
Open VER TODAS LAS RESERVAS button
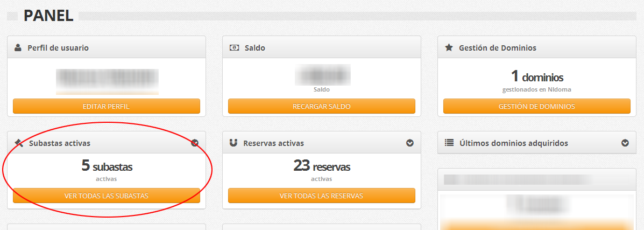coord(322,196)
